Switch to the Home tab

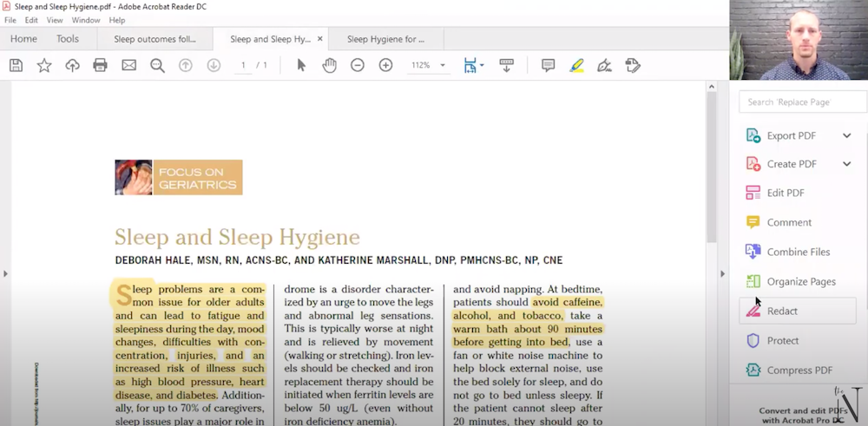point(23,39)
